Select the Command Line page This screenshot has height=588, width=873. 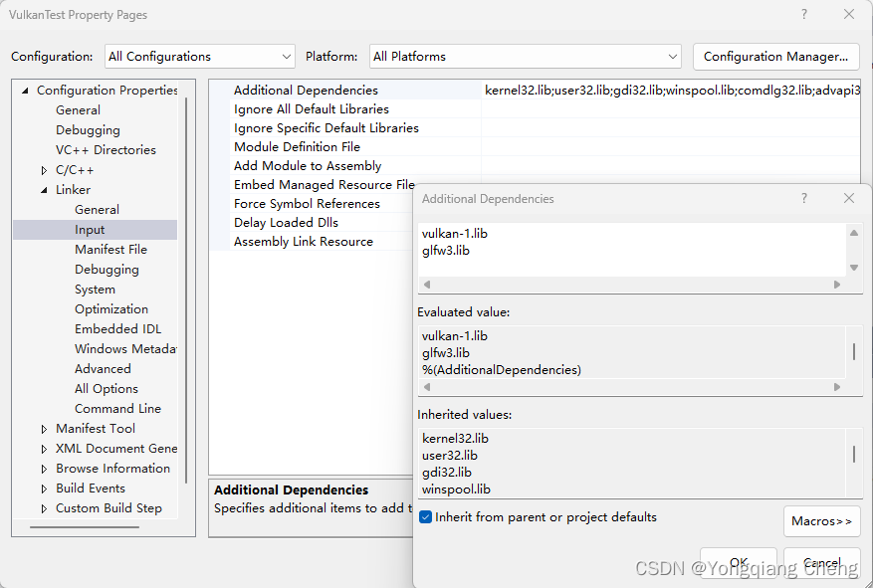(x=118, y=408)
